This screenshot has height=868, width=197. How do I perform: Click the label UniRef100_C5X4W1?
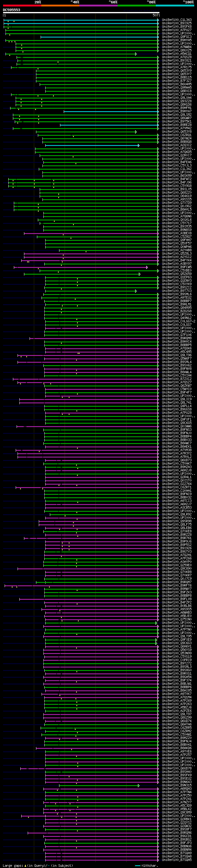[x=177, y=735]
